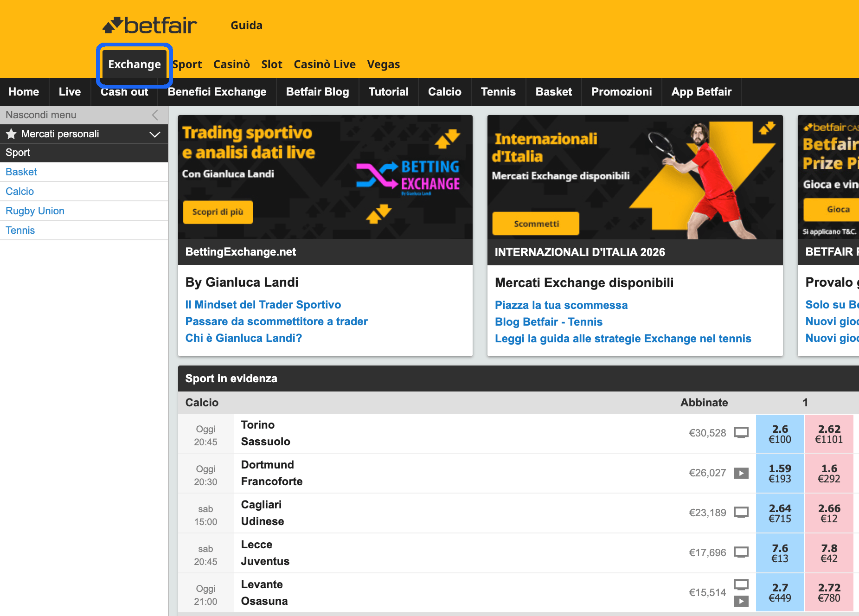Select the Exchange product tab
This screenshot has width=859, height=616.
click(135, 64)
